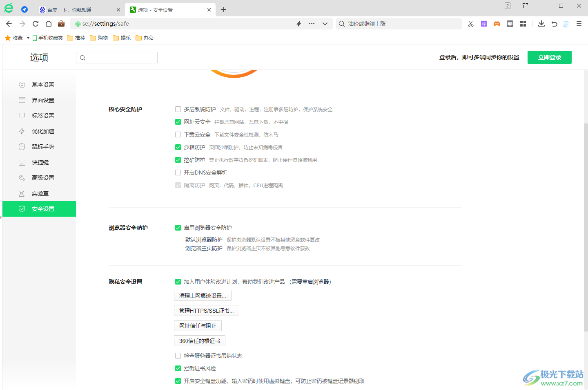Open a new tab with plus button

pos(224,9)
